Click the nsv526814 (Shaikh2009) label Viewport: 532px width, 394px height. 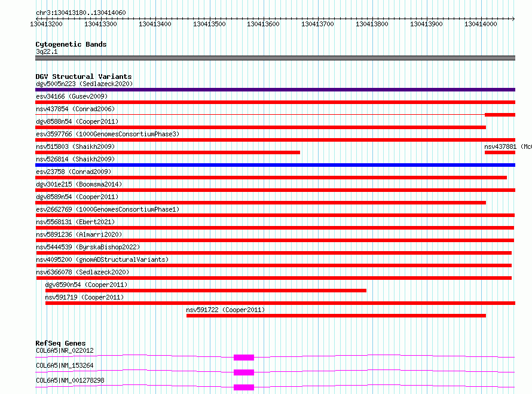click(75, 159)
